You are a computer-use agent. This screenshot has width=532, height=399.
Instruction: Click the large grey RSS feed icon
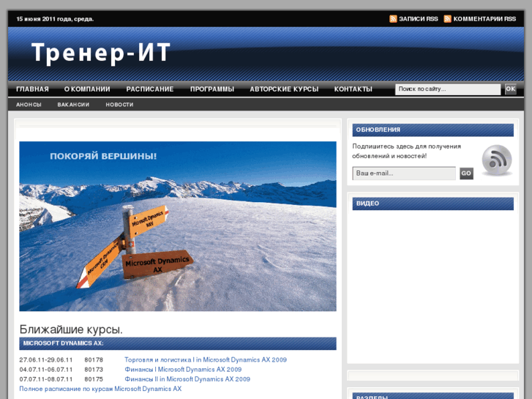[x=497, y=160]
